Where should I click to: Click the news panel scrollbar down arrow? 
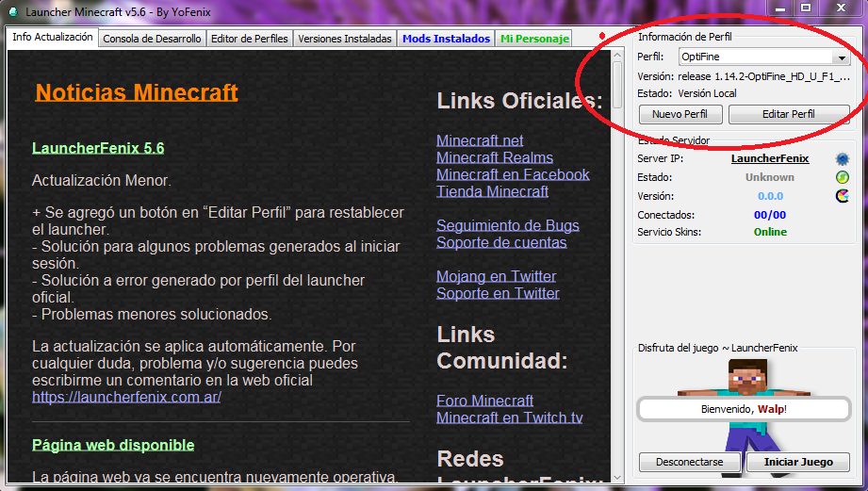[617, 477]
